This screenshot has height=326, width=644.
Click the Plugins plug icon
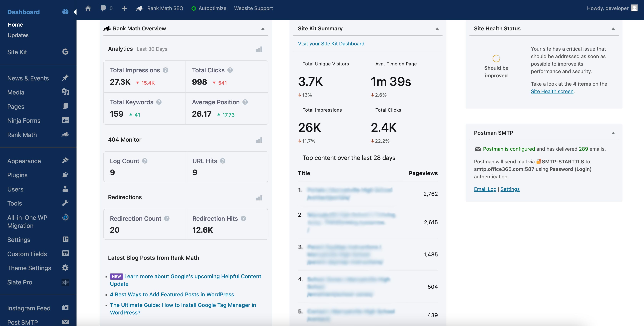coord(65,175)
